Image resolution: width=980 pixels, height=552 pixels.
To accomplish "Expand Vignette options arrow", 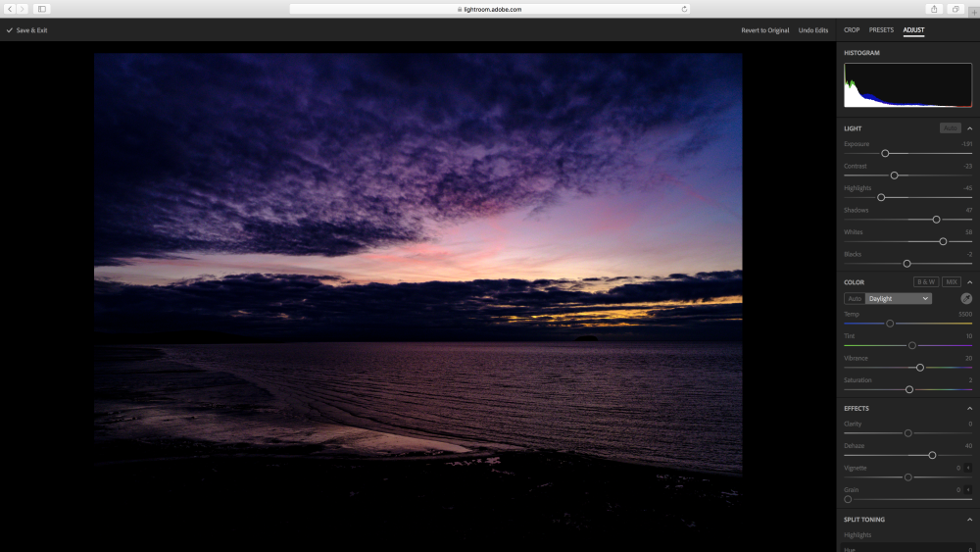I will 968,468.
